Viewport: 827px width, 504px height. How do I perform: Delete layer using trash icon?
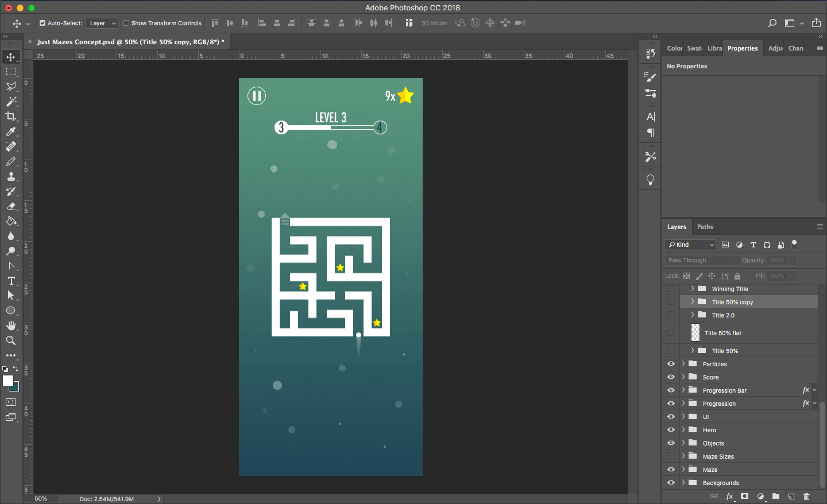[806, 497]
